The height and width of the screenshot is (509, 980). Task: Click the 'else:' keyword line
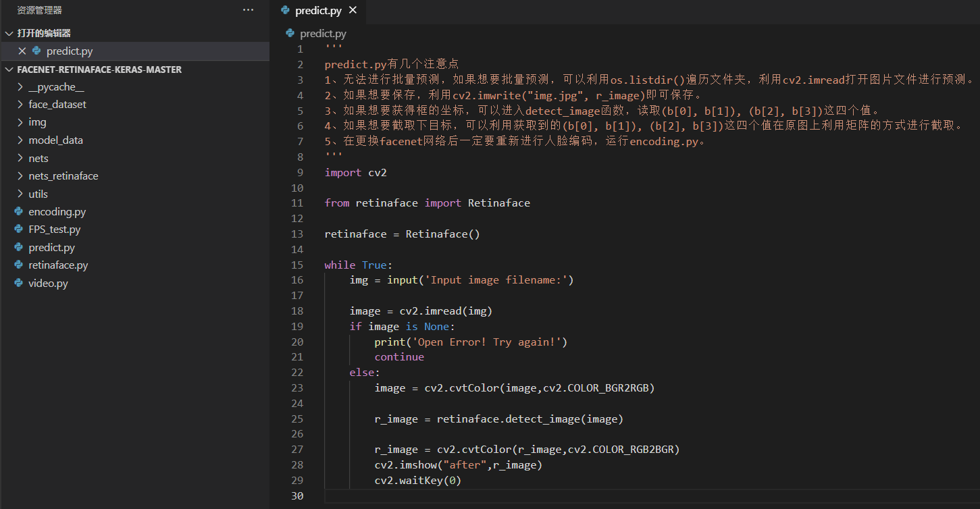(365, 373)
